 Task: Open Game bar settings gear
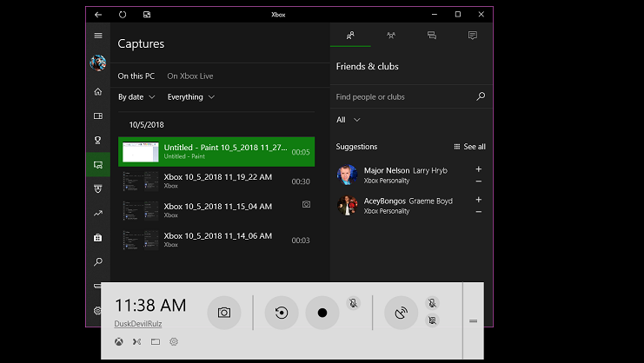point(174,341)
